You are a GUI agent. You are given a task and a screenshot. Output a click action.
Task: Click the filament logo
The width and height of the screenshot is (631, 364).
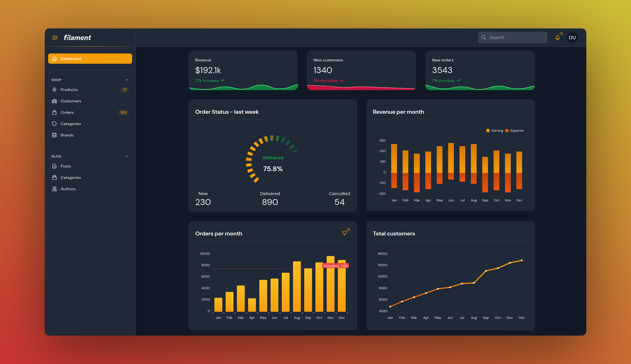pos(77,38)
